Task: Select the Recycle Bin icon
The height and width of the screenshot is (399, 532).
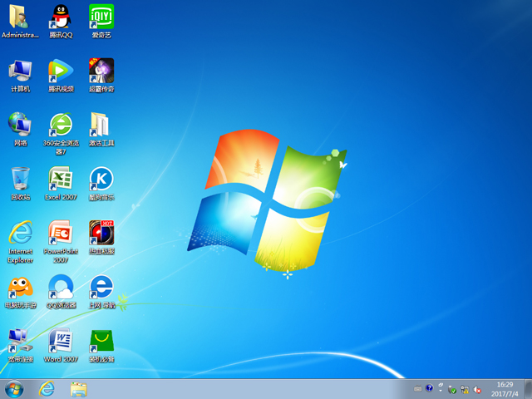Action: tap(21, 180)
